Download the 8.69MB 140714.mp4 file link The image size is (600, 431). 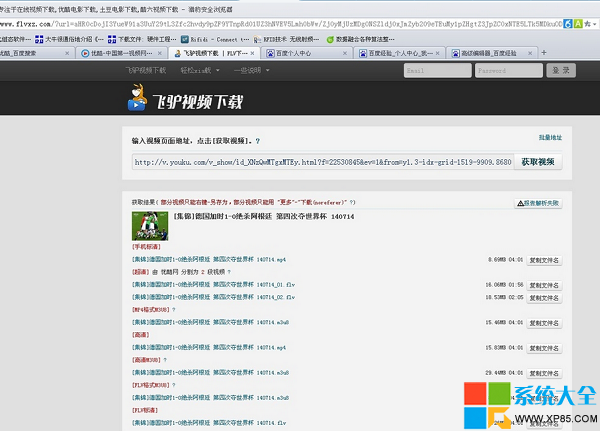pos(209,260)
